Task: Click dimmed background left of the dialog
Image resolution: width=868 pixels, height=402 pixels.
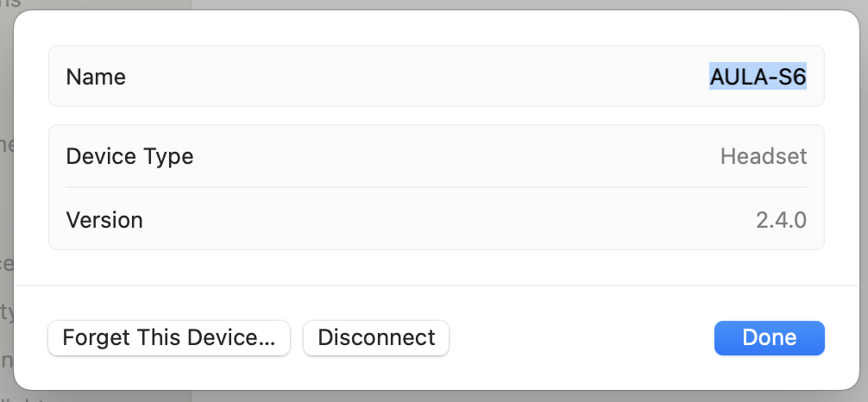Action: [x=7, y=198]
